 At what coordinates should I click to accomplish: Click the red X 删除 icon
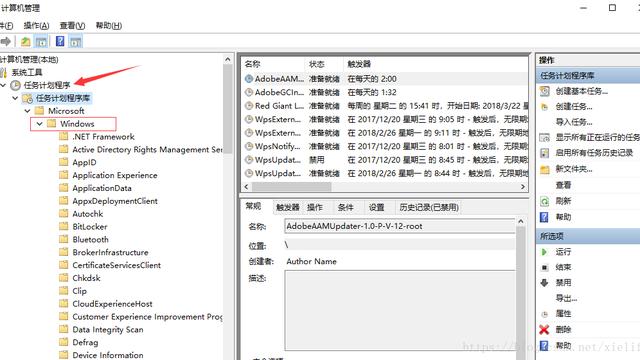544,329
